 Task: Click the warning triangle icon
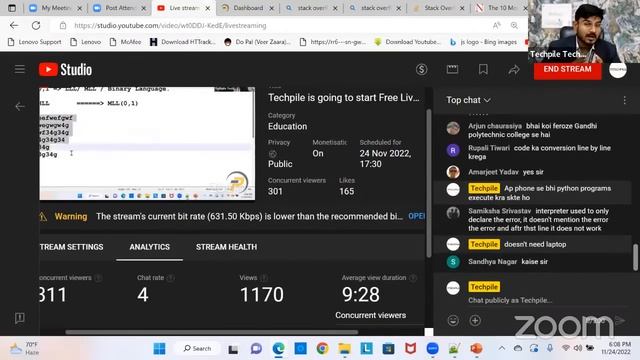(x=43, y=217)
